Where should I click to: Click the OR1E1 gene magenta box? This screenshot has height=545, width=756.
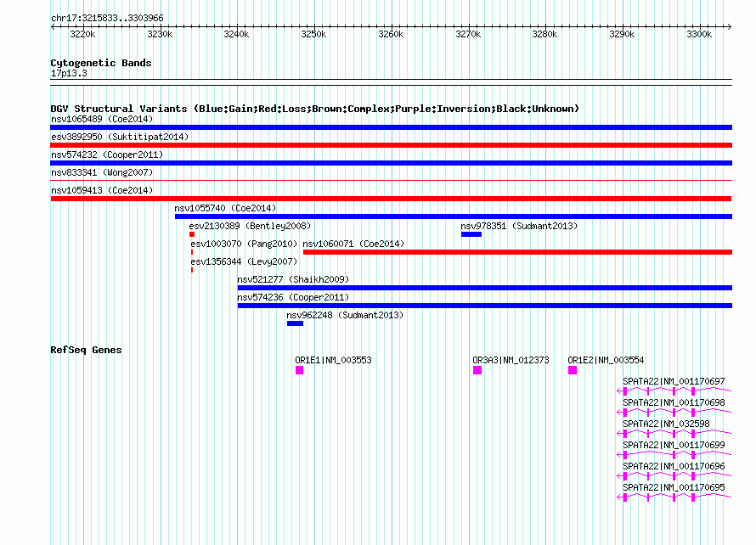[299, 370]
